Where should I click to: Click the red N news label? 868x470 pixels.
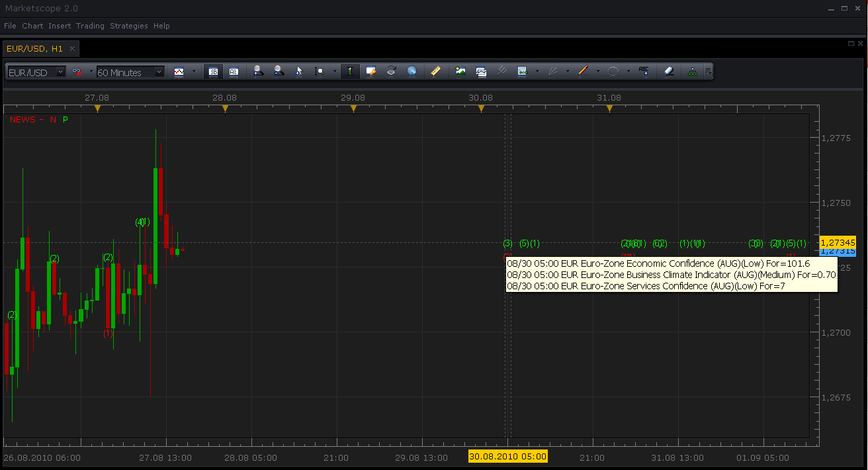coord(53,120)
